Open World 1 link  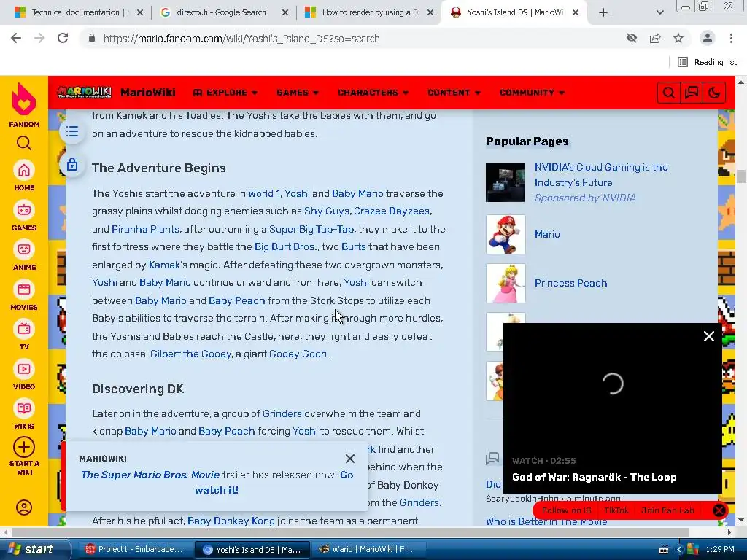coord(264,193)
